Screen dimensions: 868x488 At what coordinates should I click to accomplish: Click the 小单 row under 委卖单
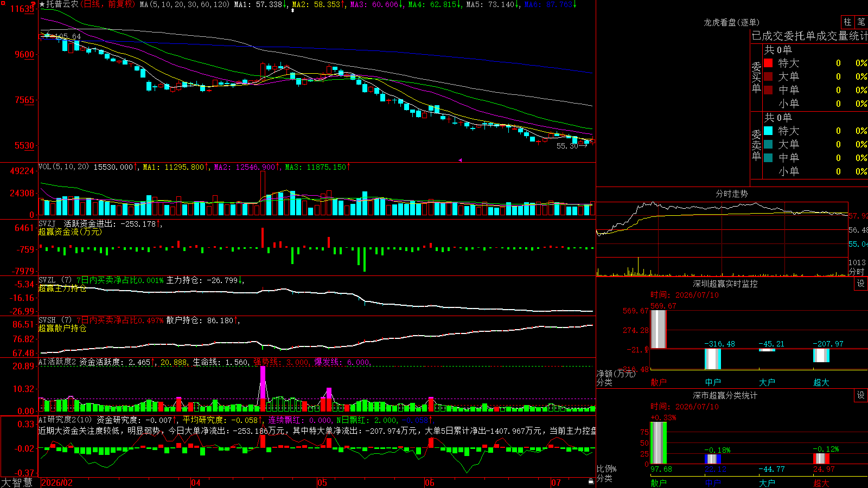coord(815,171)
